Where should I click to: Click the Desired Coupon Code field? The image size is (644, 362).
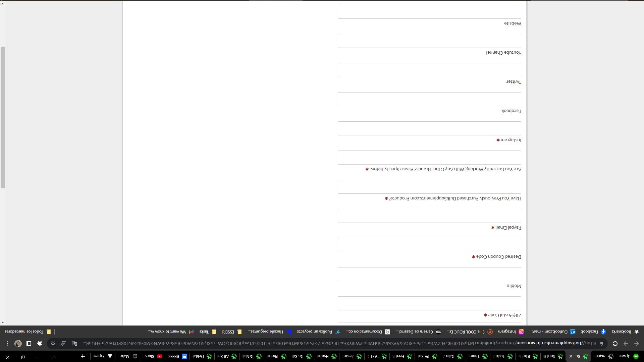coord(429,245)
